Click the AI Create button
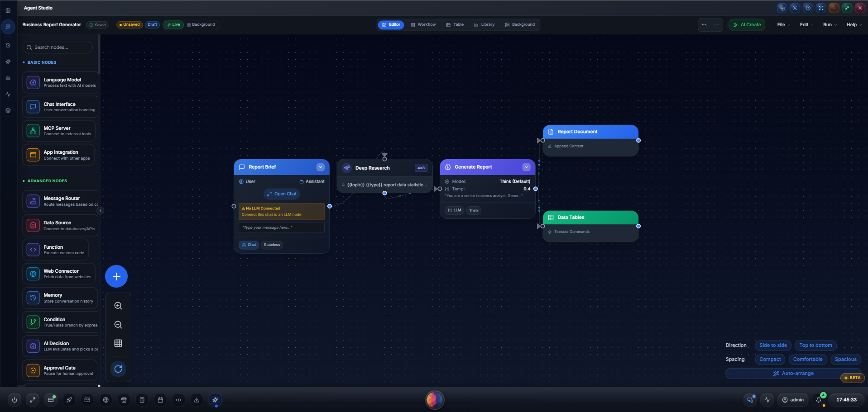 point(747,25)
